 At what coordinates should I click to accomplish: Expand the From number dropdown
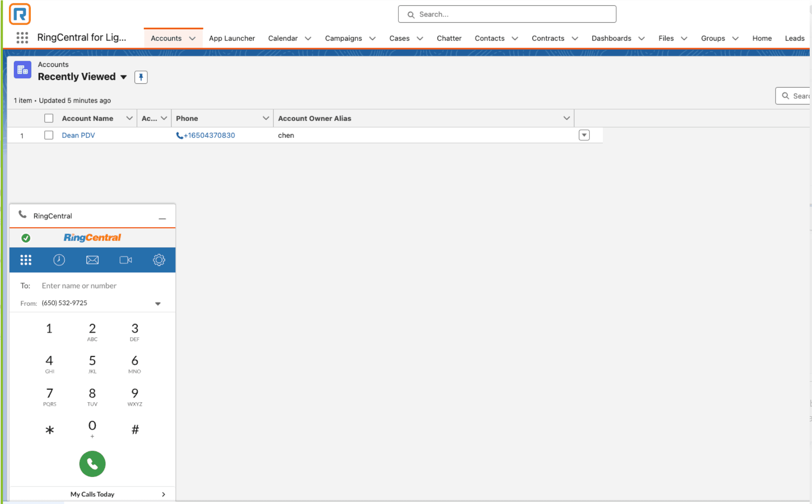(158, 303)
